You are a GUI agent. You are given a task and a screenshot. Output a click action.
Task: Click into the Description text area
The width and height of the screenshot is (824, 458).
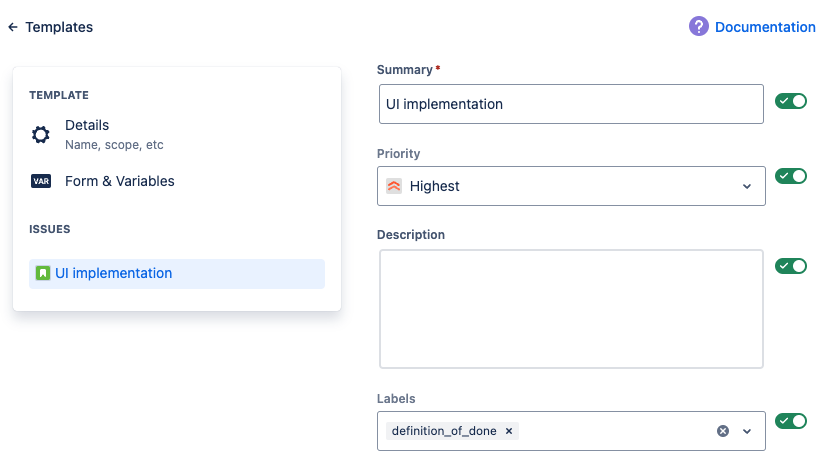(571, 309)
